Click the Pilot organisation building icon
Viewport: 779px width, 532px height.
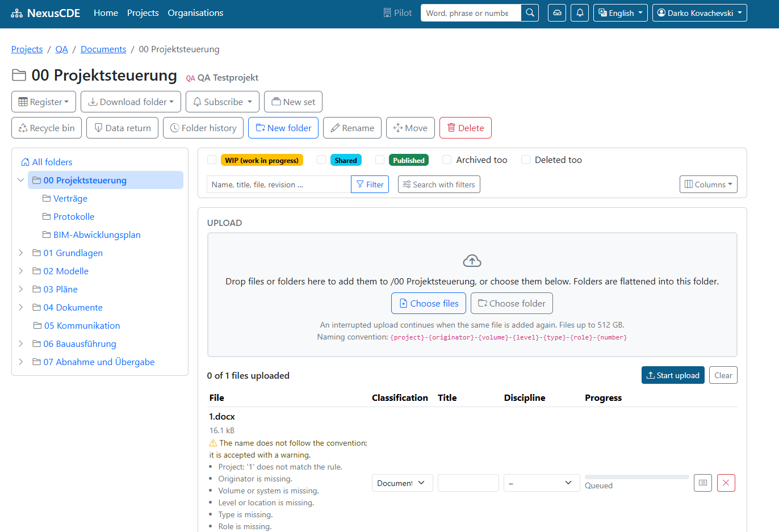point(387,13)
